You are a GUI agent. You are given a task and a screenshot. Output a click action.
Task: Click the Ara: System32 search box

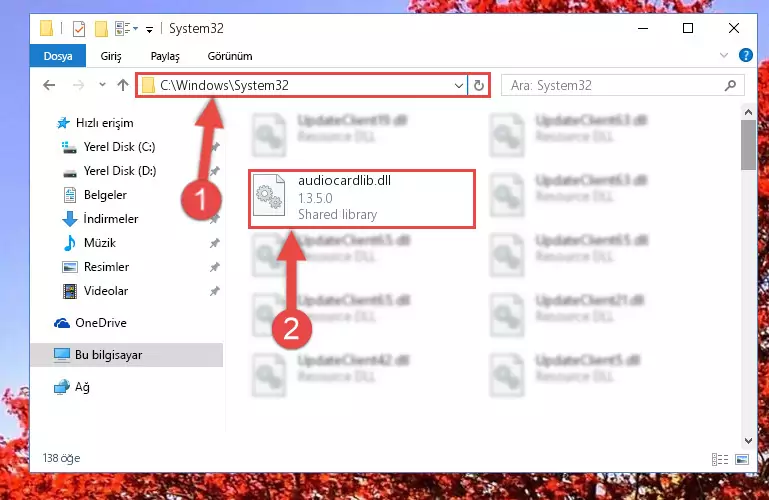(622, 85)
